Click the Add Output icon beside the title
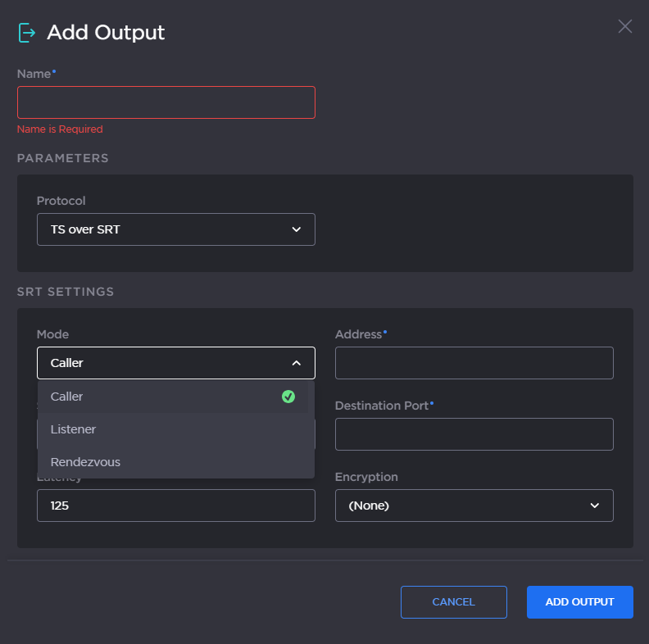This screenshot has height=644, width=649. (x=27, y=33)
